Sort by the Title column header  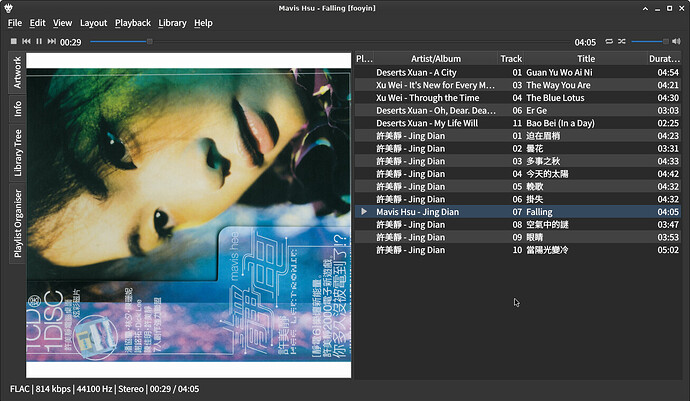point(586,59)
